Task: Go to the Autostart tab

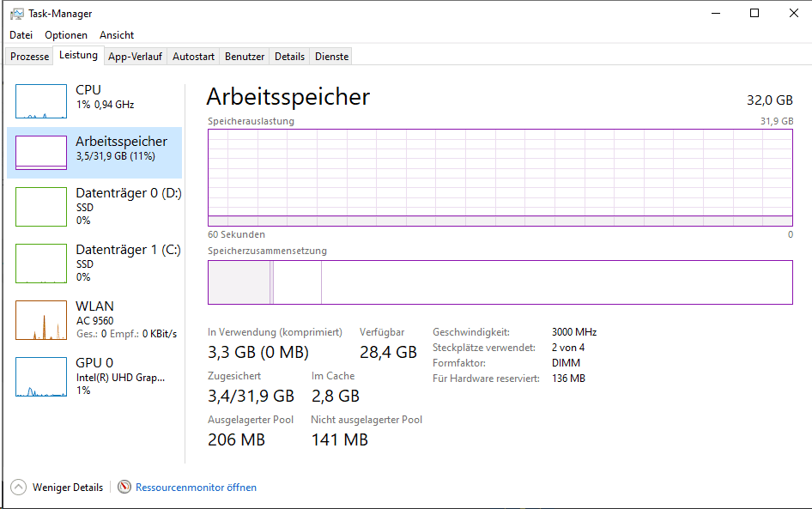Action: click(193, 57)
